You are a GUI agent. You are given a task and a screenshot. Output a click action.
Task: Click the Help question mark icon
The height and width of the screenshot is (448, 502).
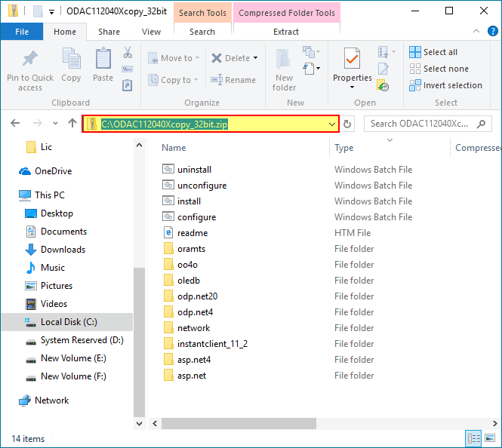point(492,31)
